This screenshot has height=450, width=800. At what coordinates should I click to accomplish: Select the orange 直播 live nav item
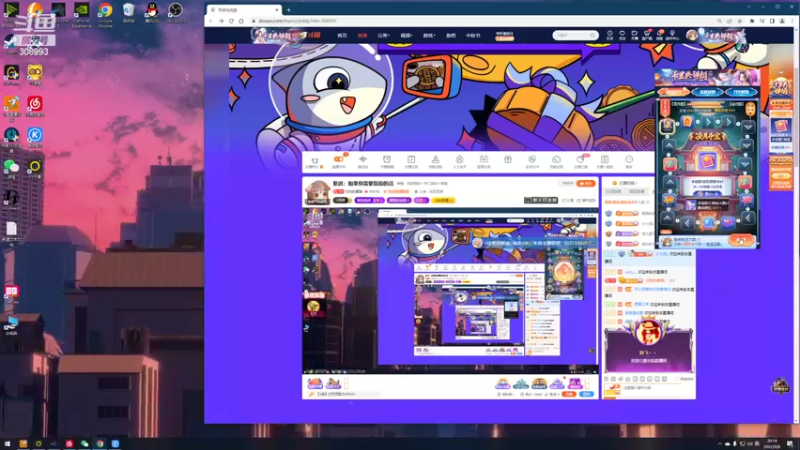click(362, 35)
